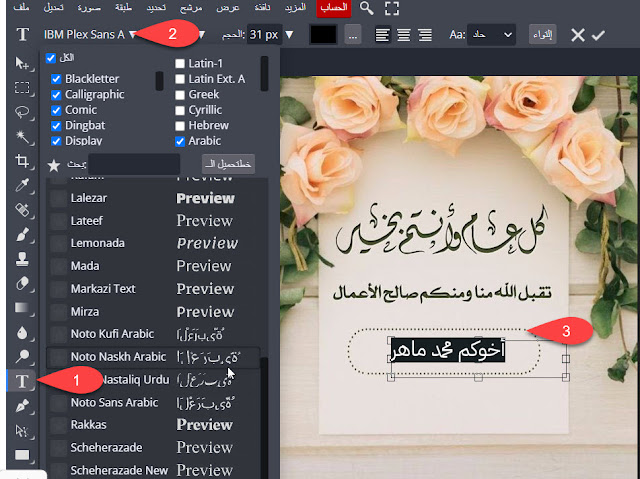Select the Gradient tool
This screenshot has width=640, height=479.
coord(22,308)
